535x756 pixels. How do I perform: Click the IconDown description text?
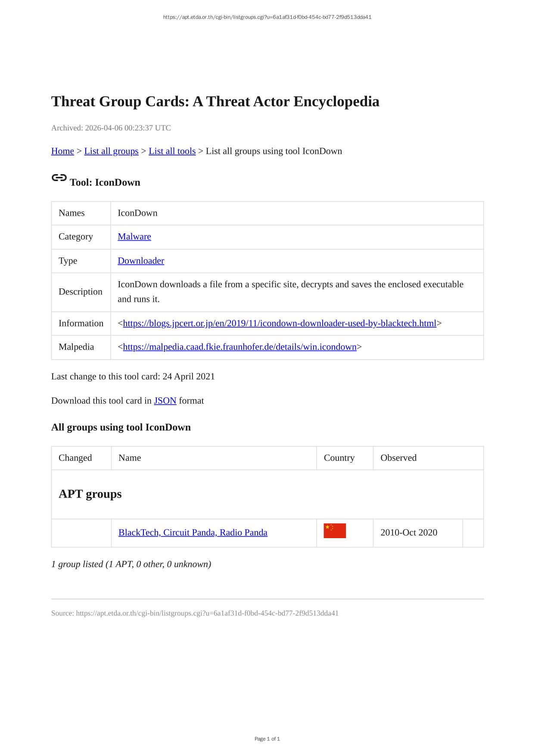(290, 291)
